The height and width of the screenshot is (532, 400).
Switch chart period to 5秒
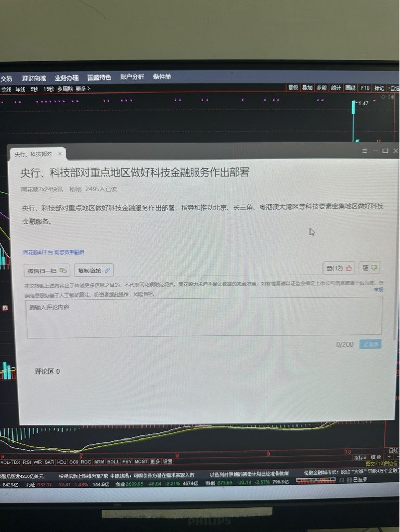[34, 89]
